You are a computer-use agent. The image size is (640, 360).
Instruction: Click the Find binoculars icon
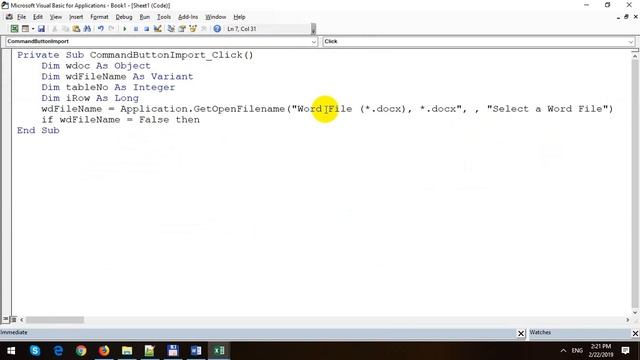87,29
